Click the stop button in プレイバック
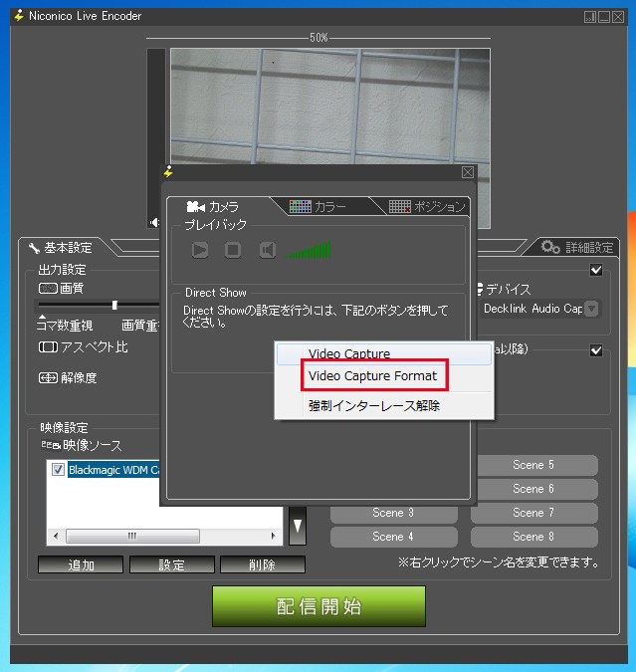The image size is (636, 672). [233, 250]
